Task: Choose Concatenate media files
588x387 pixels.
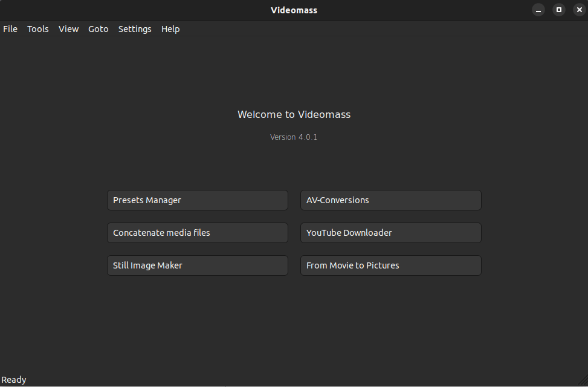Action: click(x=198, y=233)
